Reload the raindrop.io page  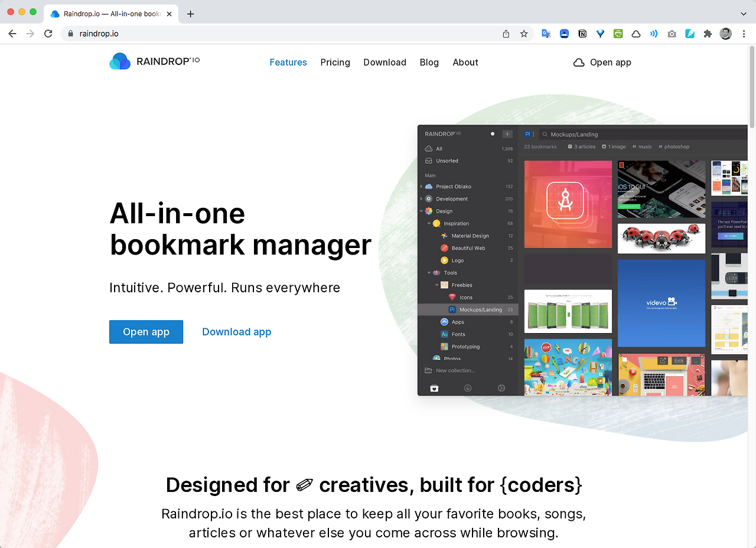48,34
